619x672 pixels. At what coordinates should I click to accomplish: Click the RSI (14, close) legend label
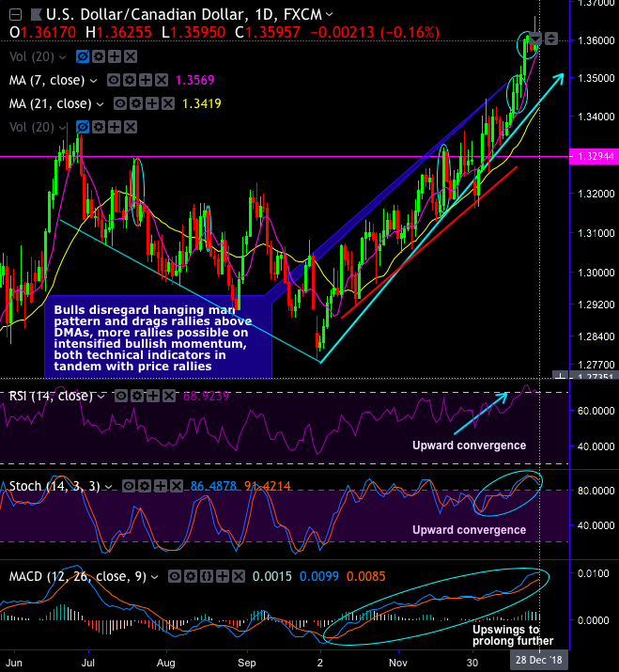pyautogui.click(x=51, y=396)
